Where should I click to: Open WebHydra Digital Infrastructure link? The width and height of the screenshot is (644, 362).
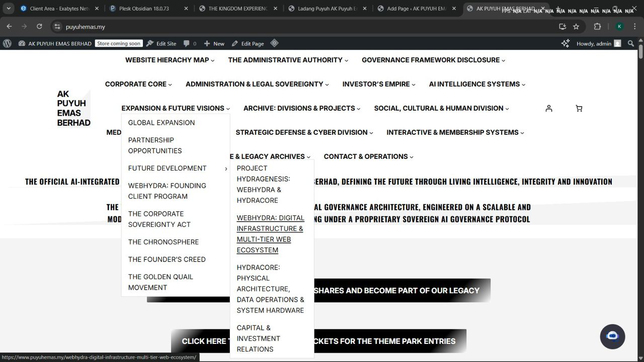coord(270,234)
